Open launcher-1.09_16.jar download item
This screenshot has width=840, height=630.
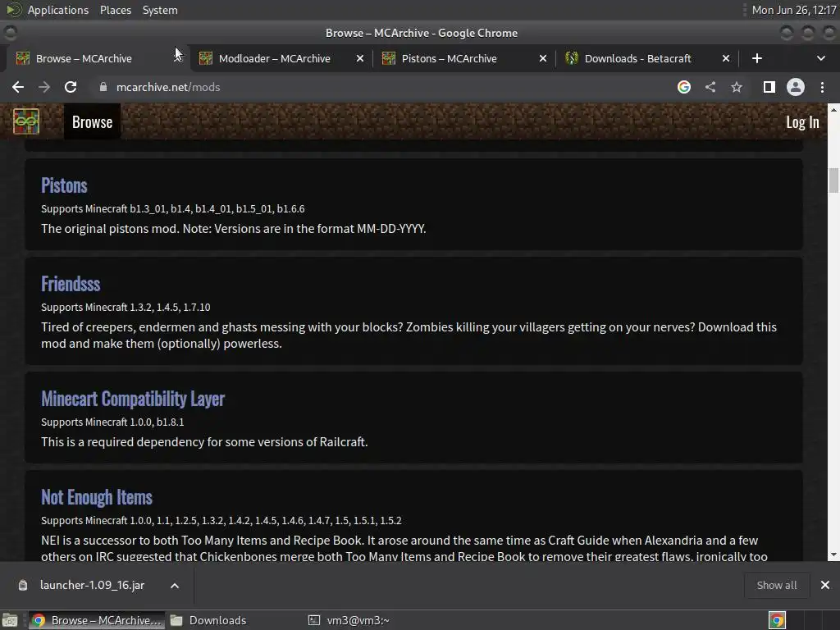(x=92, y=585)
